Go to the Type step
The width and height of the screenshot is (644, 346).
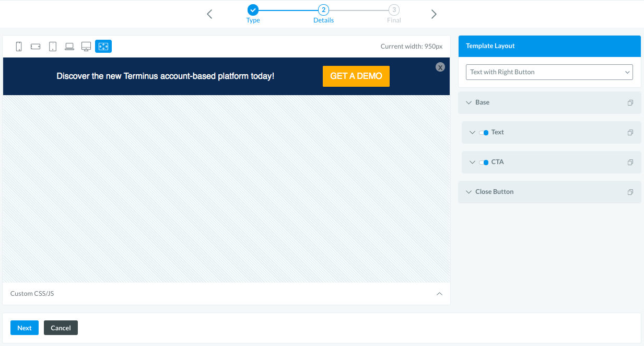(x=253, y=14)
